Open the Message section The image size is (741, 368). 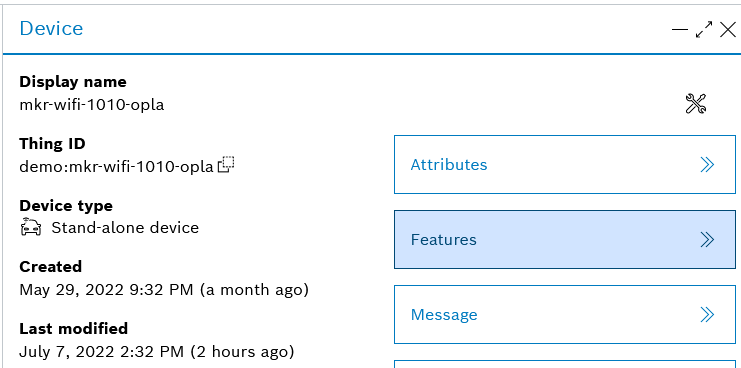(565, 315)
